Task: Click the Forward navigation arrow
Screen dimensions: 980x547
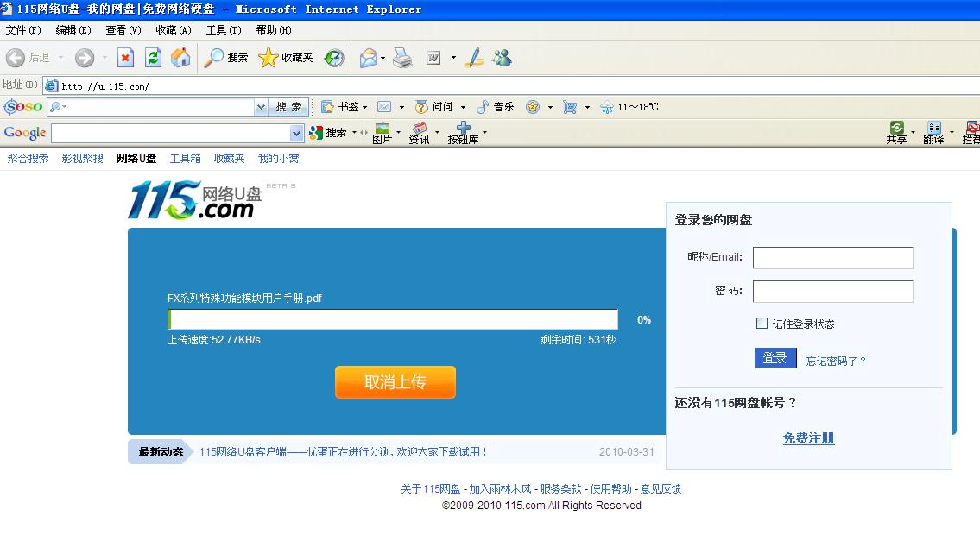Action: (85, 58)
